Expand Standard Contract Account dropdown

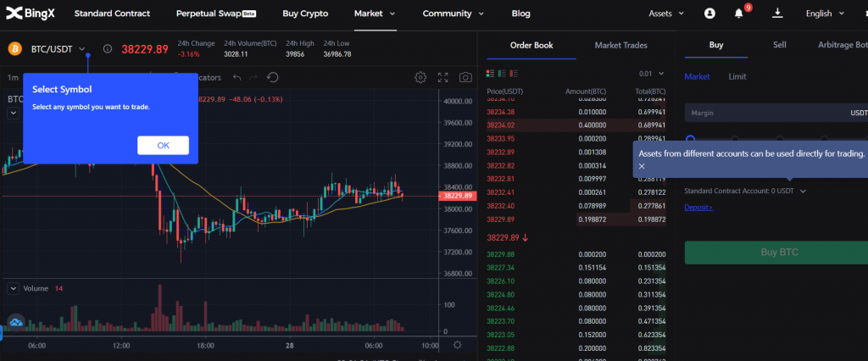coord(804,191)
